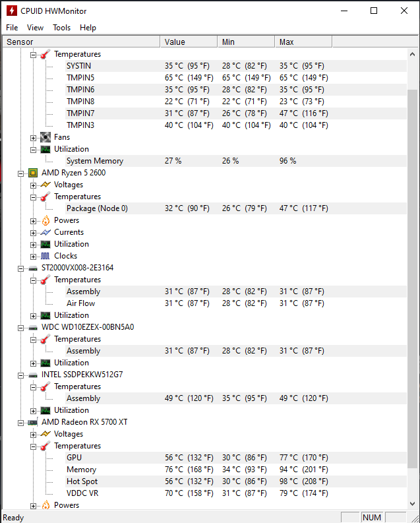Select the Hot Spot temperature row
Screen dimensions: 420x523
tap(82, 481)
